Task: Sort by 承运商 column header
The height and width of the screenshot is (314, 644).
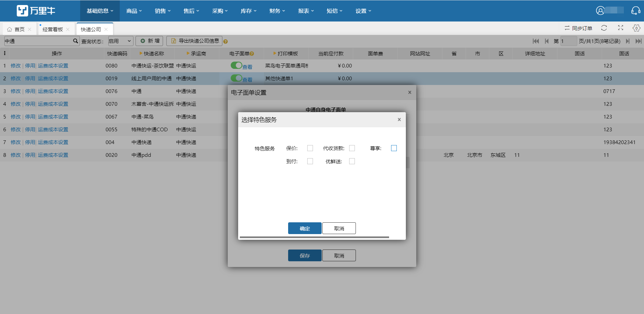Action: tap(197, 53)
